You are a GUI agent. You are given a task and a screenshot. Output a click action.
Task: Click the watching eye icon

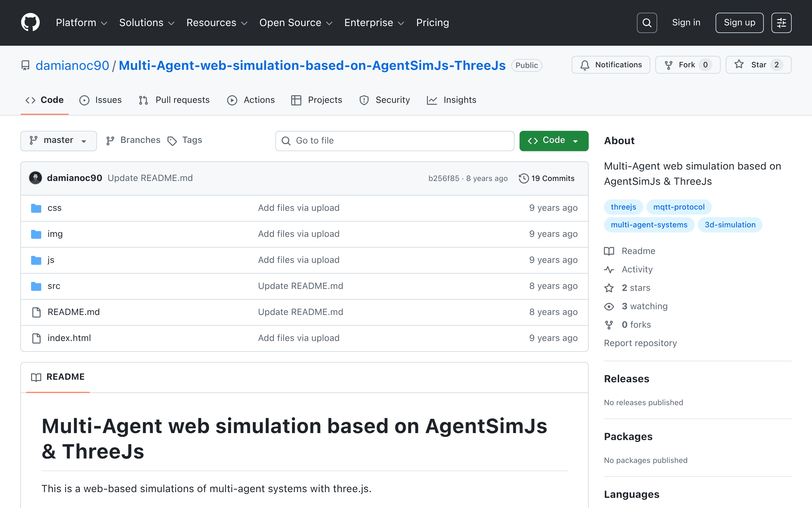(609, 306)
